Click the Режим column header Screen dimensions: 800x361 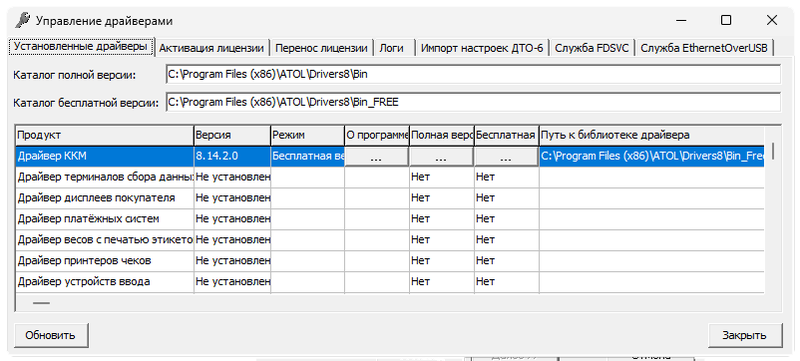click(308, 135)
